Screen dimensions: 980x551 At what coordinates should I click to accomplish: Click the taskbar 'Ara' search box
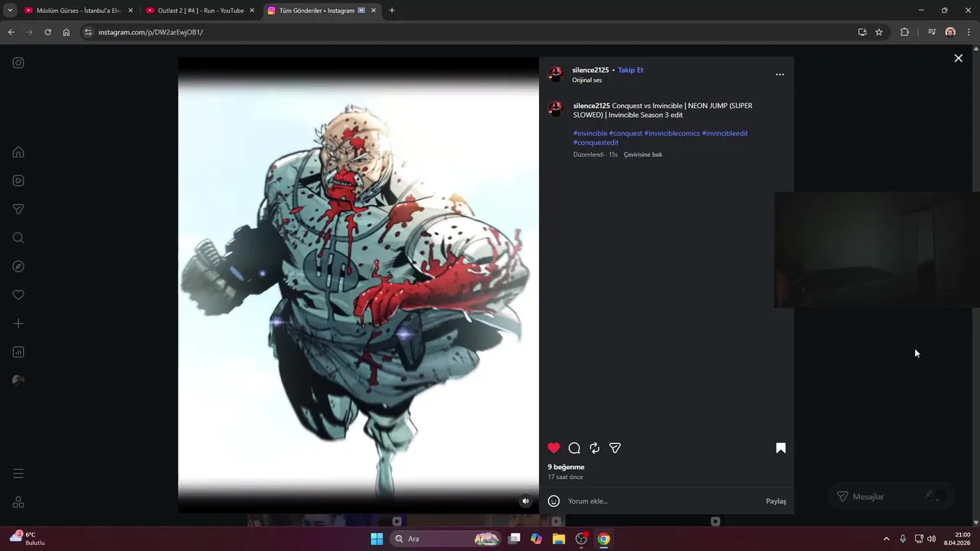click(446, 539)
